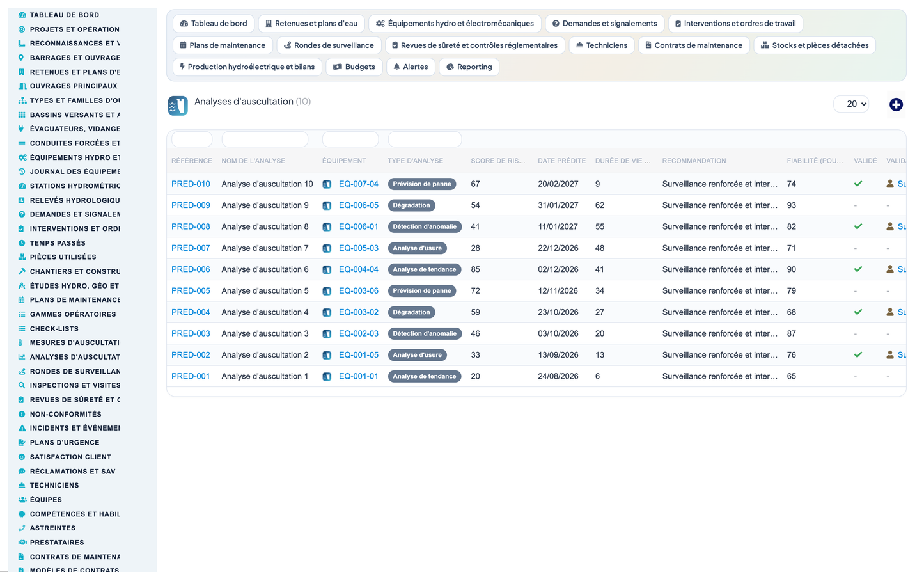This screenshot has width=924, height=572.
Task: Select Gammes opératoires in sidebar
Action: tap(73, 314)
